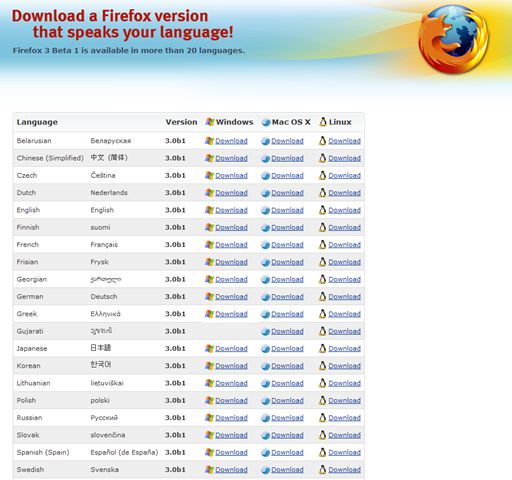Click the Linux penguin icon in Japanese row
This screenshot has height=480, width=512.
click(x=322, y=349)
